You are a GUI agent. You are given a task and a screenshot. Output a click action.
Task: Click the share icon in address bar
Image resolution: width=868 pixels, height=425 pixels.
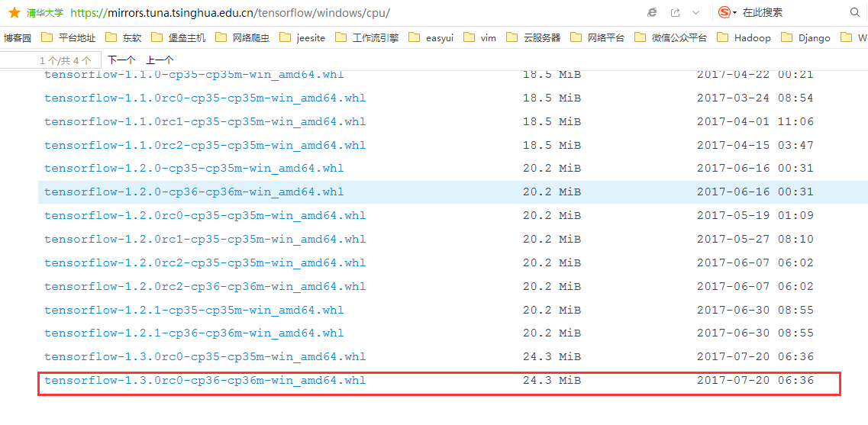pyautogui.click(x=676, y=12)
